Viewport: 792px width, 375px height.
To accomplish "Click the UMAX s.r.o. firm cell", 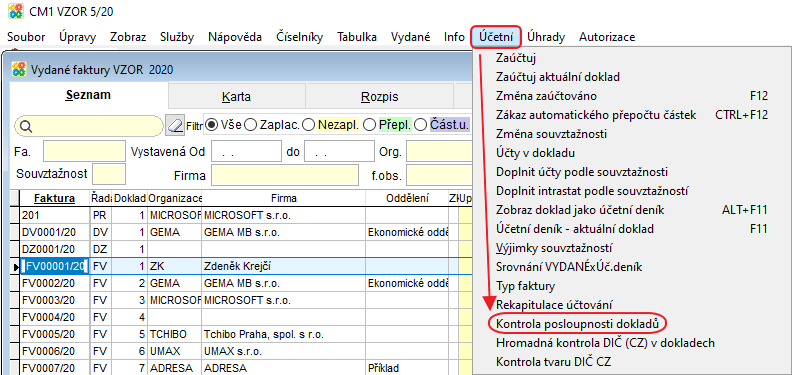I will click(283, 351).
